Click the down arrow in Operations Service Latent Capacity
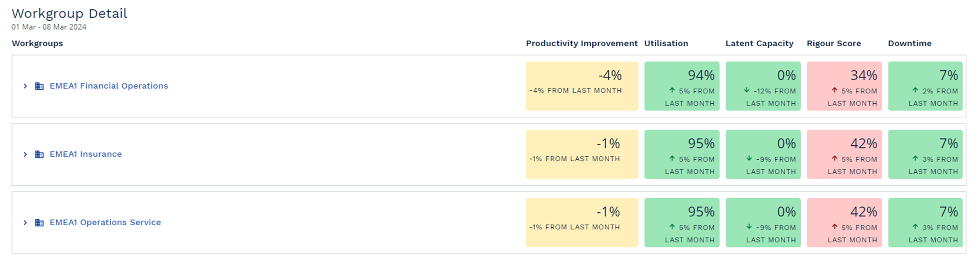The width and height of the screenshot is (980, 262). (749, 227)
